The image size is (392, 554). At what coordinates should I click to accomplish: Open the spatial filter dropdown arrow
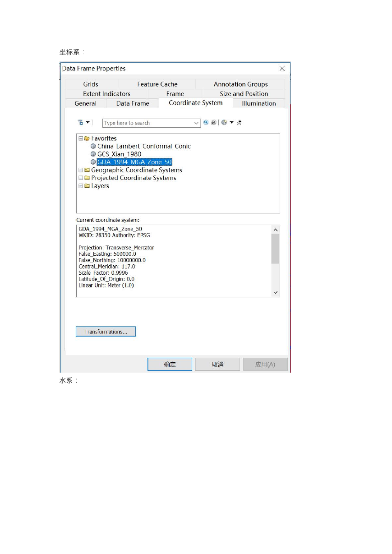[88, 123]
